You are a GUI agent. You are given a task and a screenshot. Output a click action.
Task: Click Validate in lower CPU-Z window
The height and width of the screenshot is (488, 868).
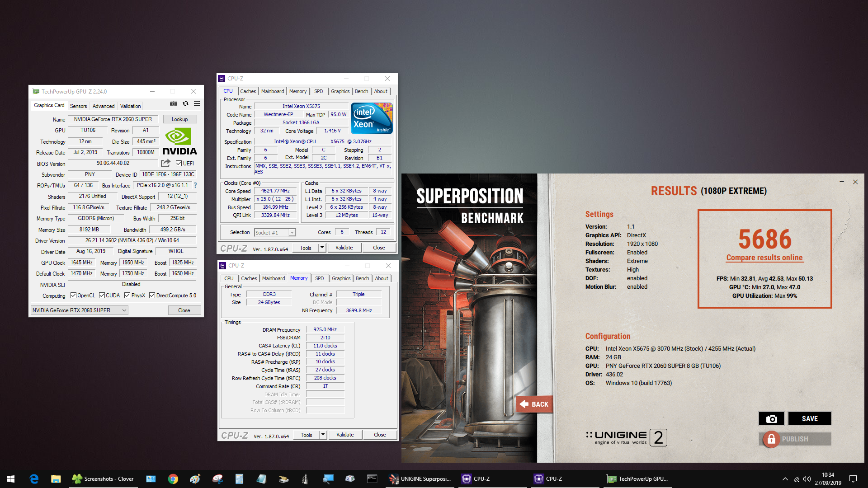345,435
